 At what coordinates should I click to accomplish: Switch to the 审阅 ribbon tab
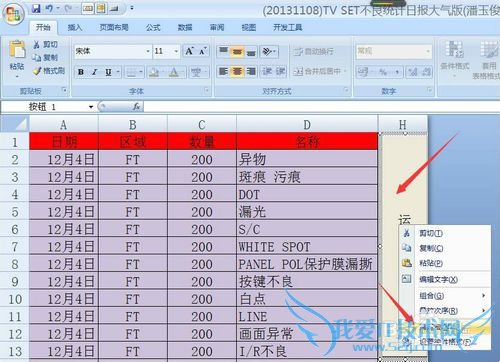[217, 27]
